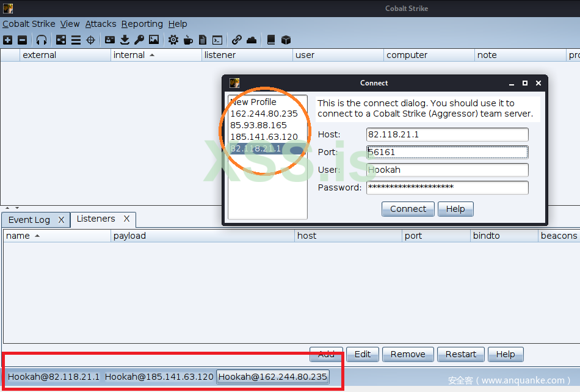This screenshot has width=580, height=392.
Task: Click the gear icon in toolbar
Action: (173, 40)
